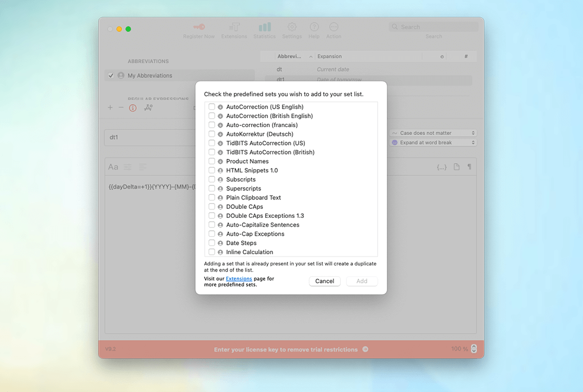Open the Case does not matter dropdown
This screenshot has height=392, width=583.
coord(433,133)
